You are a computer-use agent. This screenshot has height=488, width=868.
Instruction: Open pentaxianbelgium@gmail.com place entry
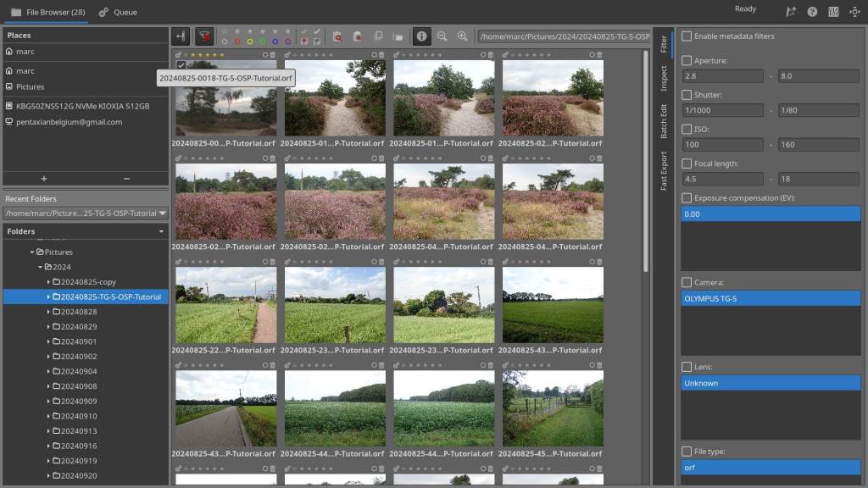coord(86,122)
